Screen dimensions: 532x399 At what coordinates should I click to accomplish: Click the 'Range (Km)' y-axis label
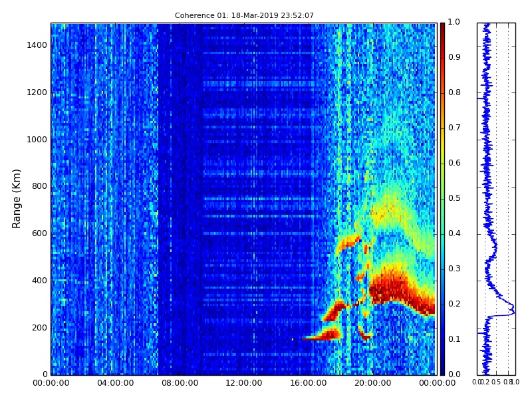point(16,199)
